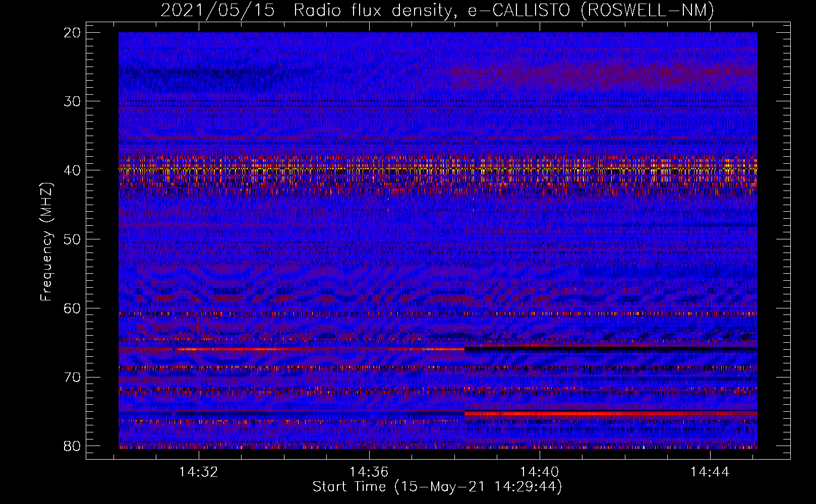
Task: Click the 50 MHz frequency tick label
Action: click(72, 239)
